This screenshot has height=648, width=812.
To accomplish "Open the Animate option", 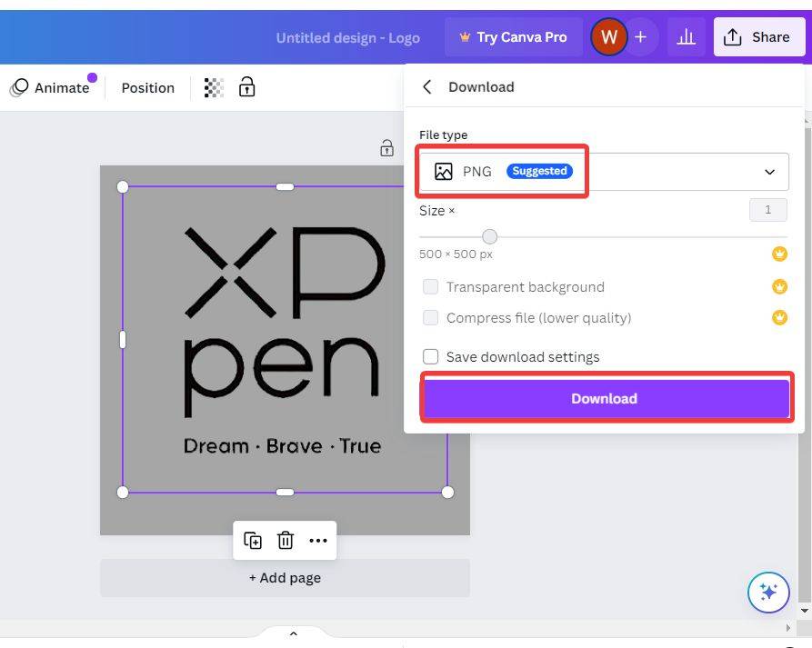I will tap(51, 88).
